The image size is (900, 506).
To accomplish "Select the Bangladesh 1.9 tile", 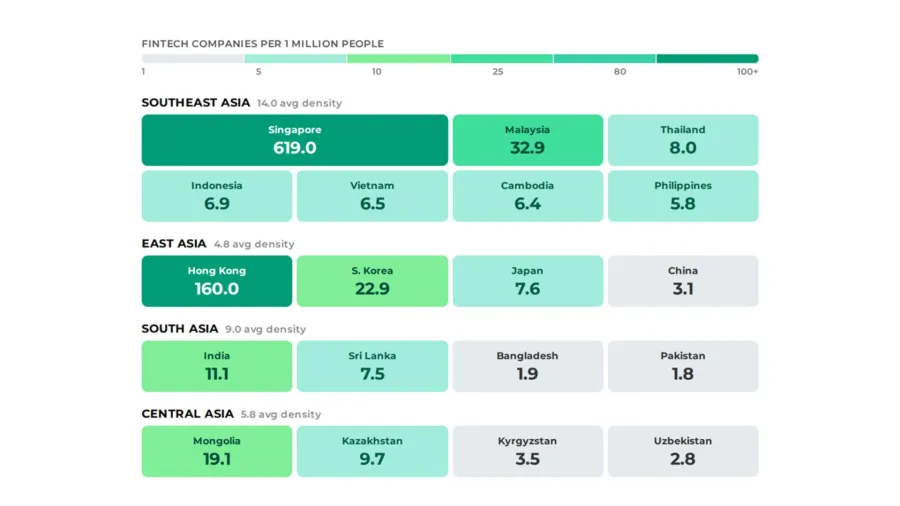I will coord(527,366).
